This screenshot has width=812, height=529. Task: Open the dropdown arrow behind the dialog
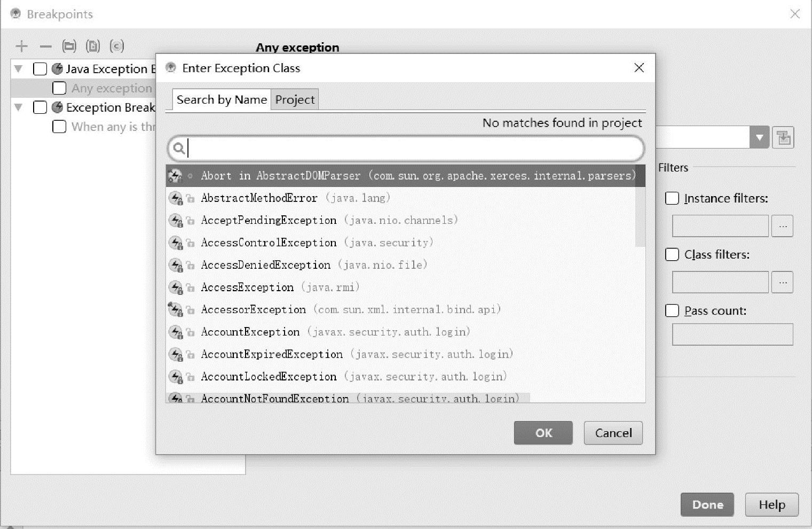[759, 138]
